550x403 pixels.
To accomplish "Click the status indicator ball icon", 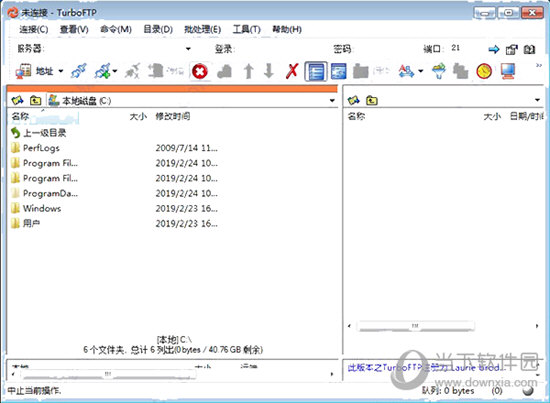I will [x=528, y=391].
